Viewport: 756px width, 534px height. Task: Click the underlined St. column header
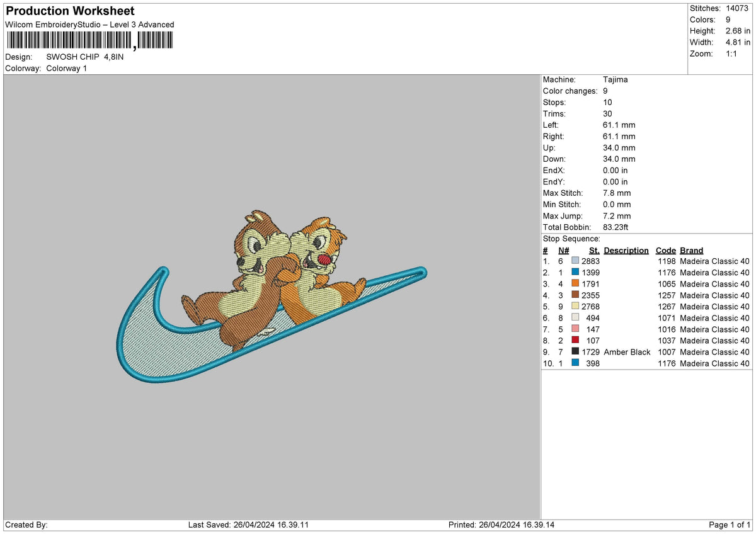tap(593, 250)
